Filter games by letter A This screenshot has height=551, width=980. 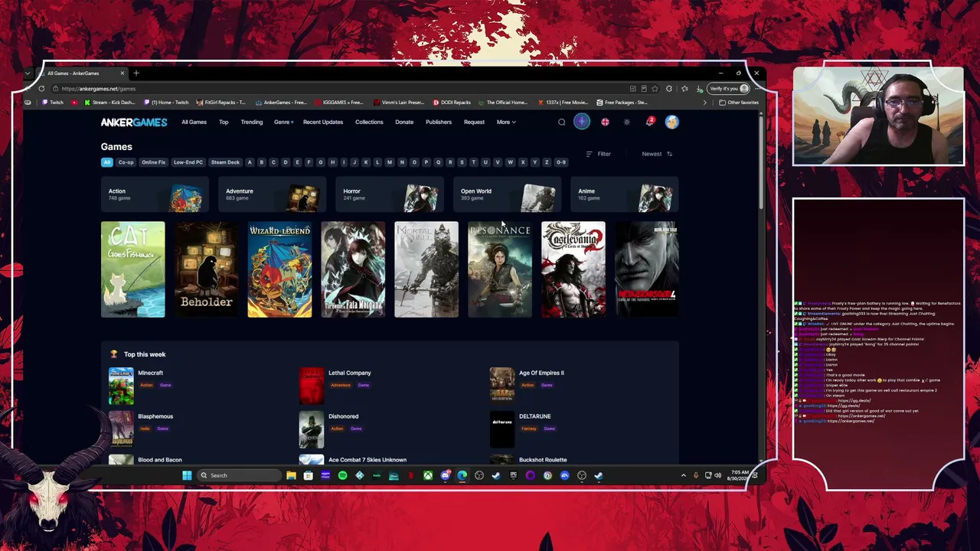coord(250,162)
